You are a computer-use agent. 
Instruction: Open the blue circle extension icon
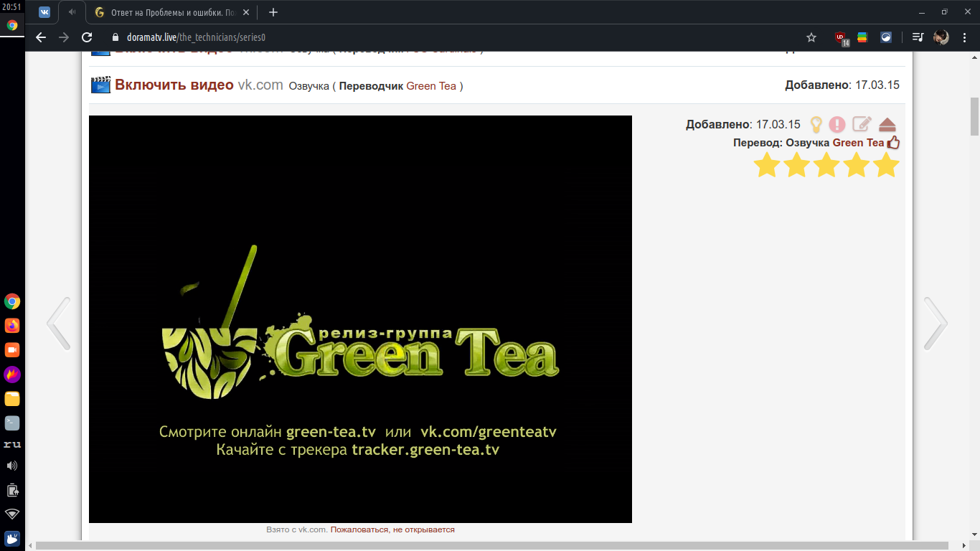point(886,37)
